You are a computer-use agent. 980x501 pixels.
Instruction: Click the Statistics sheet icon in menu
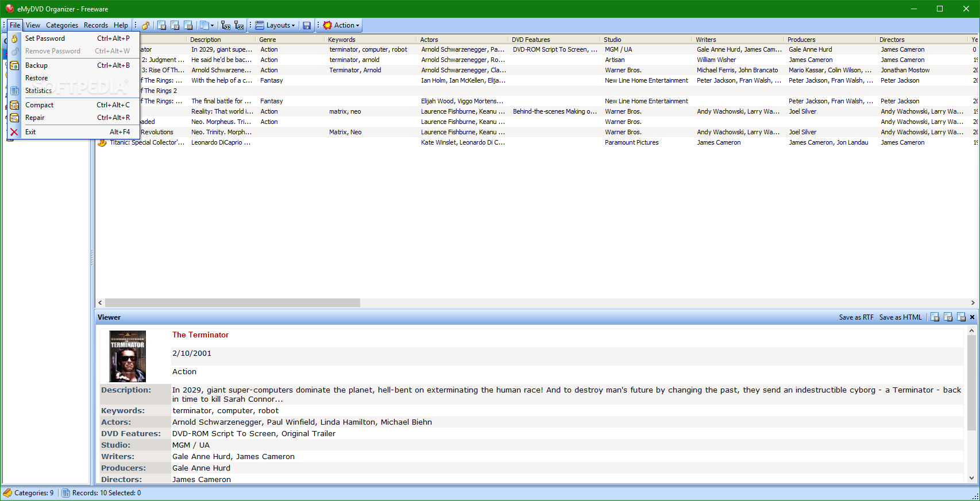[x=14, y=91]
